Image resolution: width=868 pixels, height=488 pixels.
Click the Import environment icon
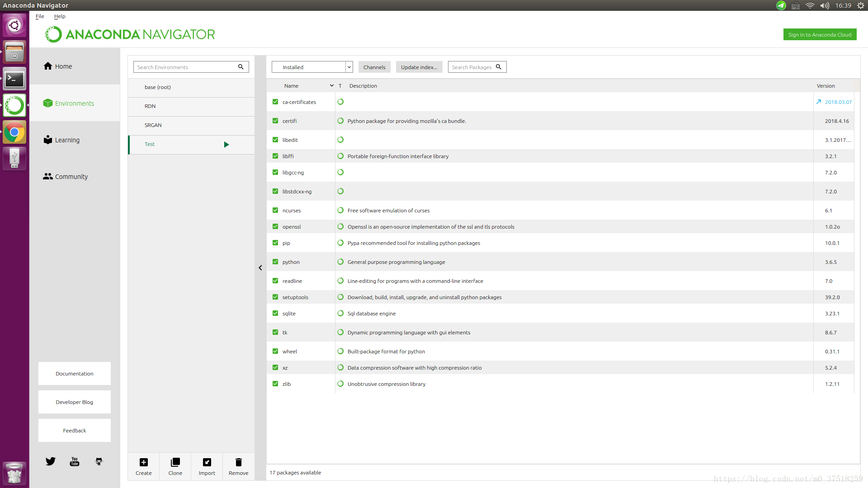click(207, 462)
